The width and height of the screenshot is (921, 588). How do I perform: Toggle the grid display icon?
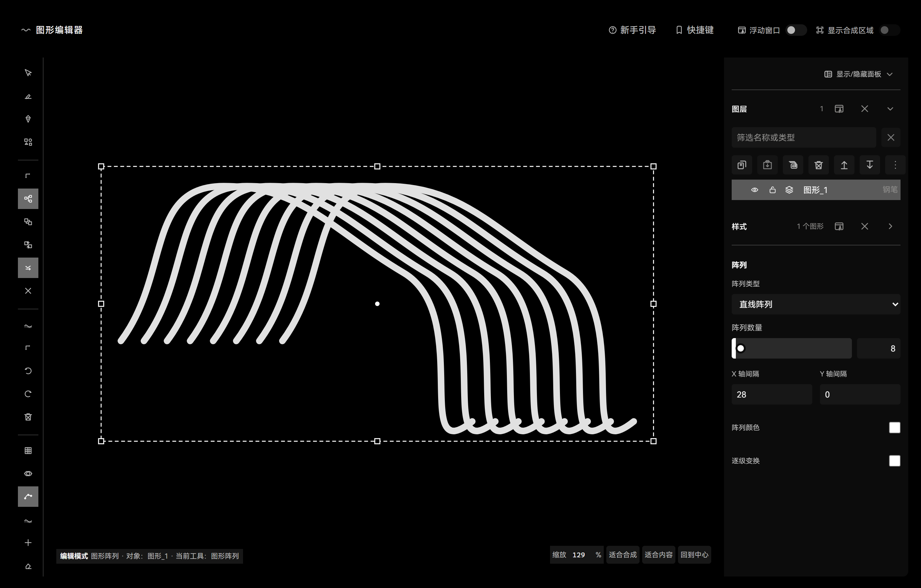coord(28,450)
